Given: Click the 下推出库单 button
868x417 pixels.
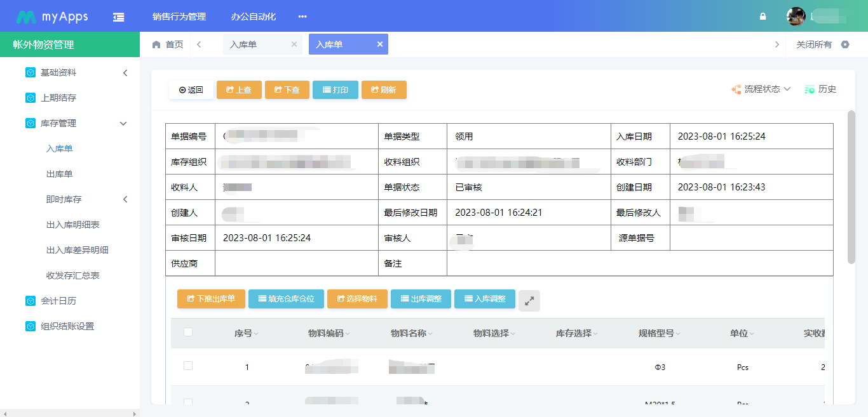Looking at the screenshot, I should point(210,298).
